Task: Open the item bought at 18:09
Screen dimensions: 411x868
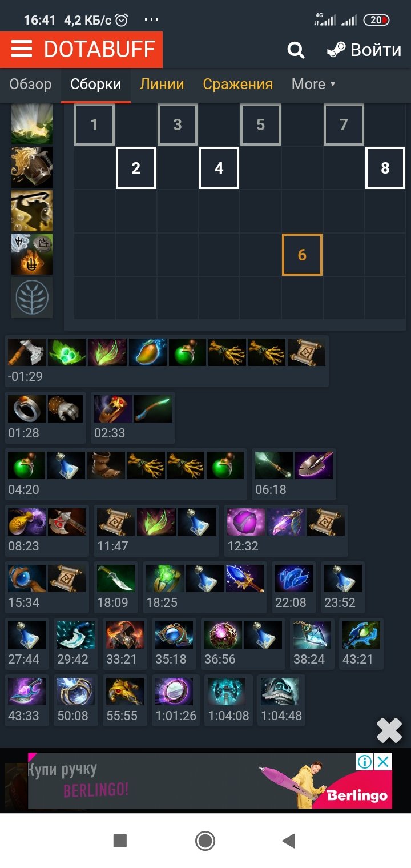Action: pyautogui.click(x=116, y=578)
